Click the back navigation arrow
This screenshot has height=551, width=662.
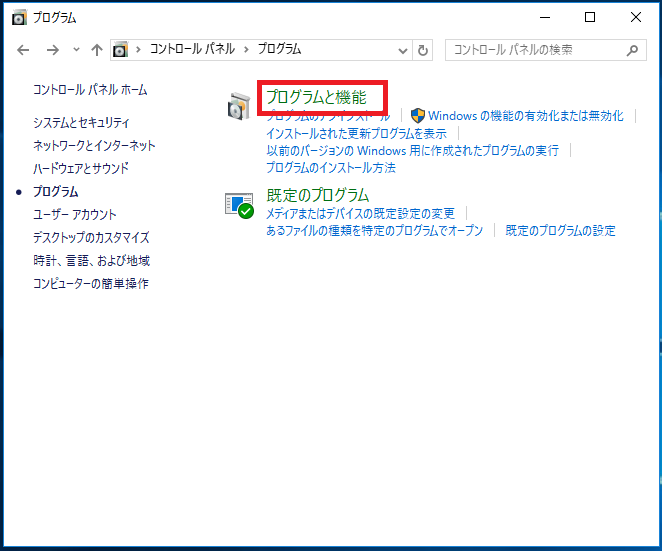point(23,50)
